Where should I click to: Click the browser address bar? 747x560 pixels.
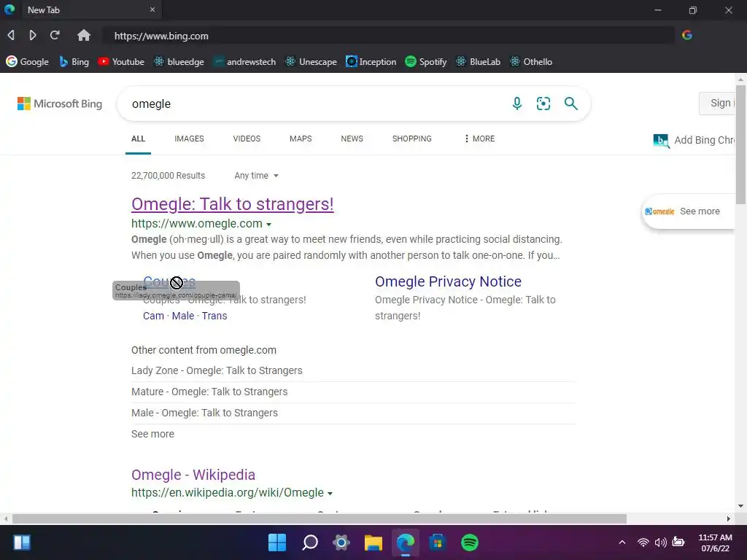coord(388,36)
